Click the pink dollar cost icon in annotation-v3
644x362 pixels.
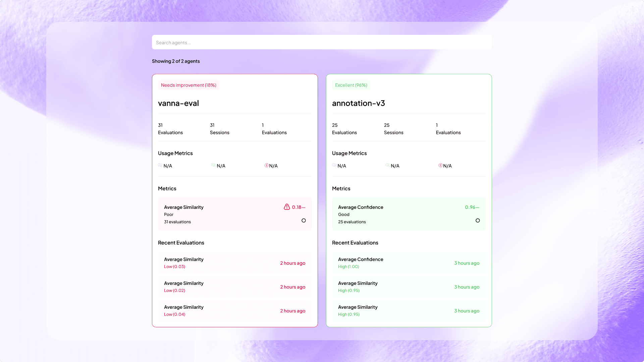[440, 165]
